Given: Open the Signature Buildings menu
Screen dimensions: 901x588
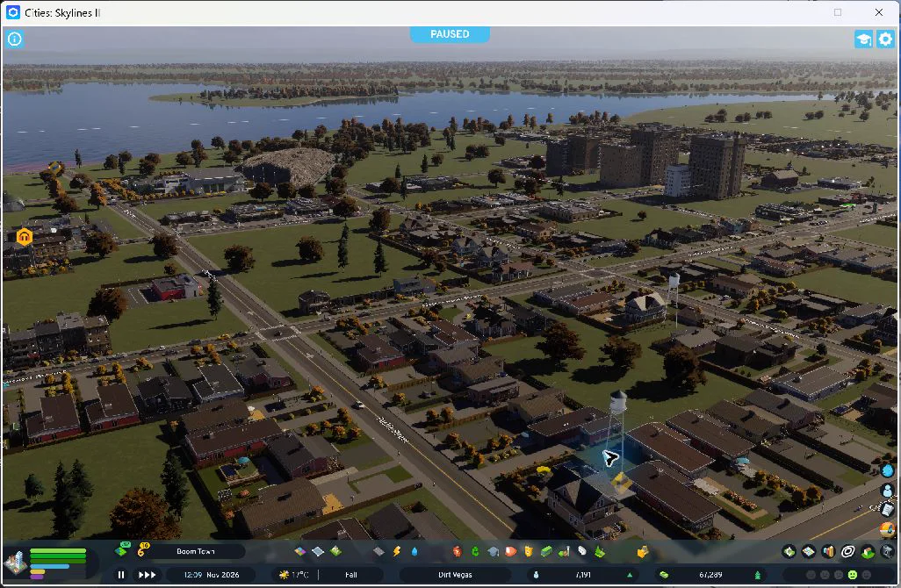Looking at the screenshot, I should pyautogui.click(x=335, y=551).
